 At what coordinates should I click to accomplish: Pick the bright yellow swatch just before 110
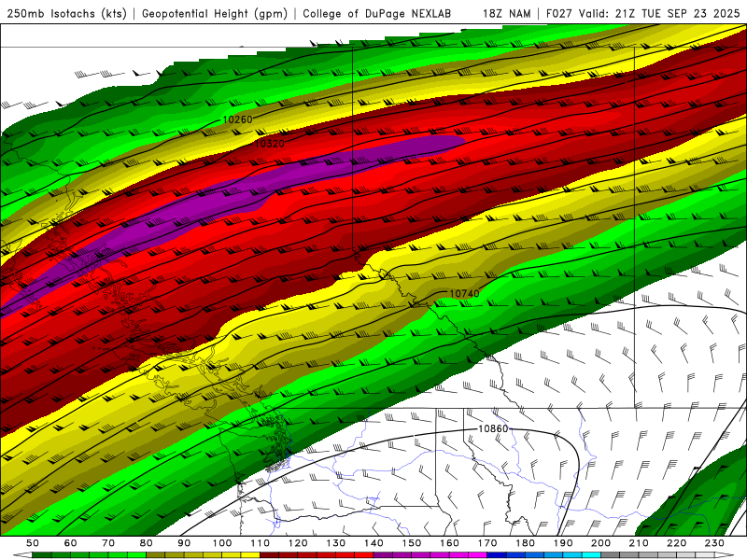click(250, 555)
